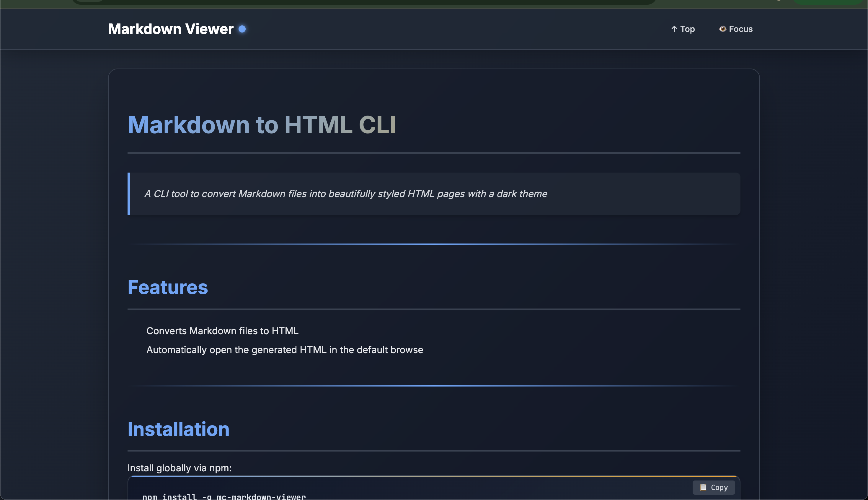Click the eye icon next to Focus
Screen dimensions: 868x500
(722, 29)
